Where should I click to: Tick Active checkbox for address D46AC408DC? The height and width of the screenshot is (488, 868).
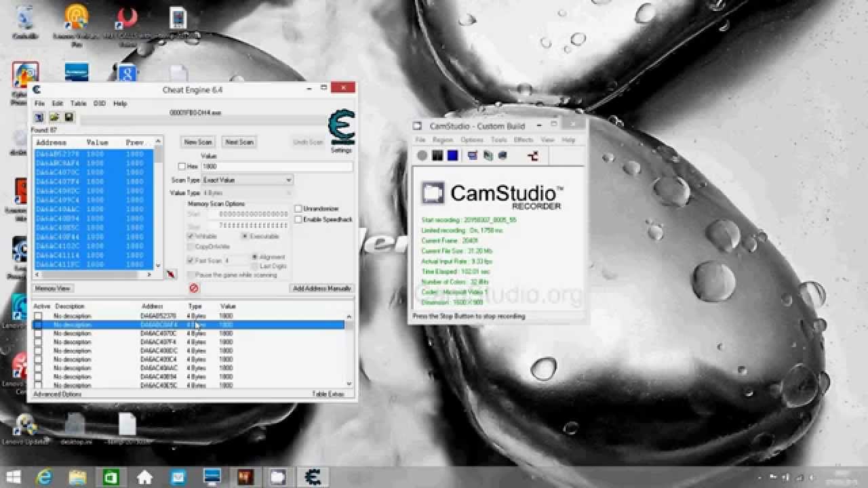(38, 351)
